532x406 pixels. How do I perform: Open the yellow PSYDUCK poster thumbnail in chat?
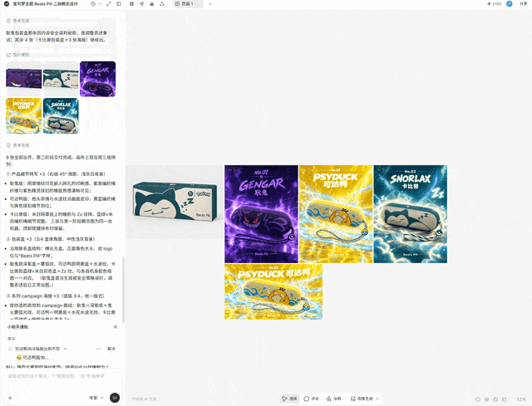24,116
